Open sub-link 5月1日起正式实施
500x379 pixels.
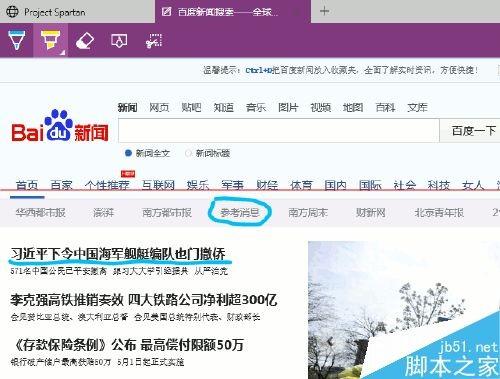click(151, 362)
